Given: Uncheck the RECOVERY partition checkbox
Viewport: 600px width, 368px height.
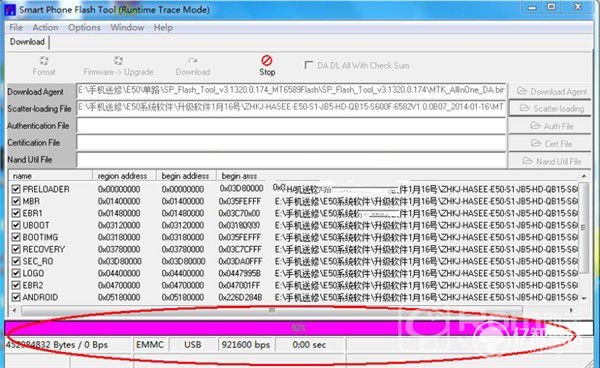Looking at the screenshot, I should click(16, 249).
